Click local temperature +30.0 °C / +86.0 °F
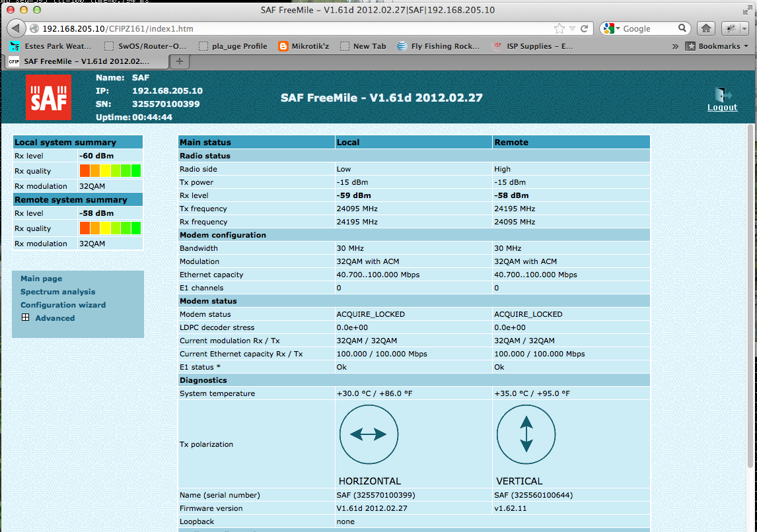The image size is (757, 532). coord(375,393)
